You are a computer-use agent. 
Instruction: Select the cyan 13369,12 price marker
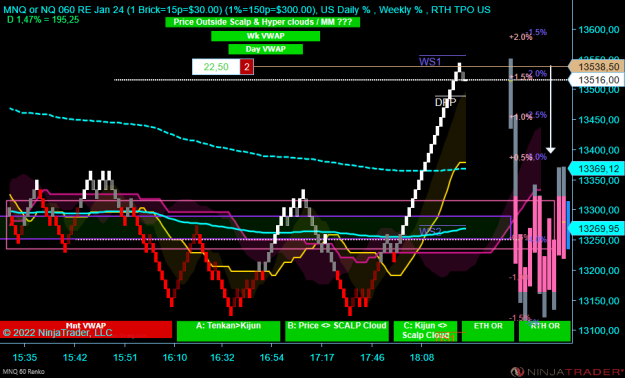(x=596, y=169)
